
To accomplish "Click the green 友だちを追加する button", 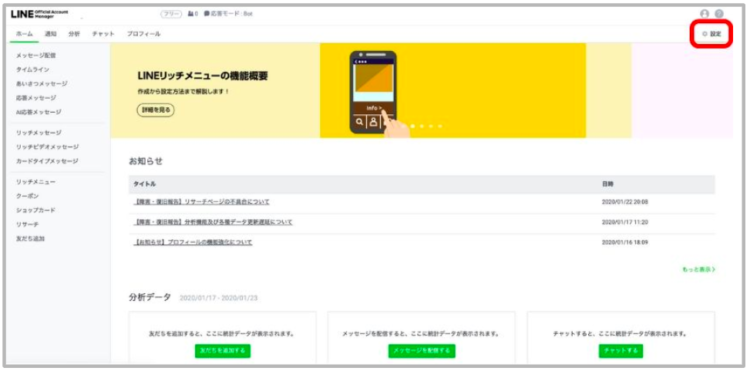I will click(x=222, y=351).
